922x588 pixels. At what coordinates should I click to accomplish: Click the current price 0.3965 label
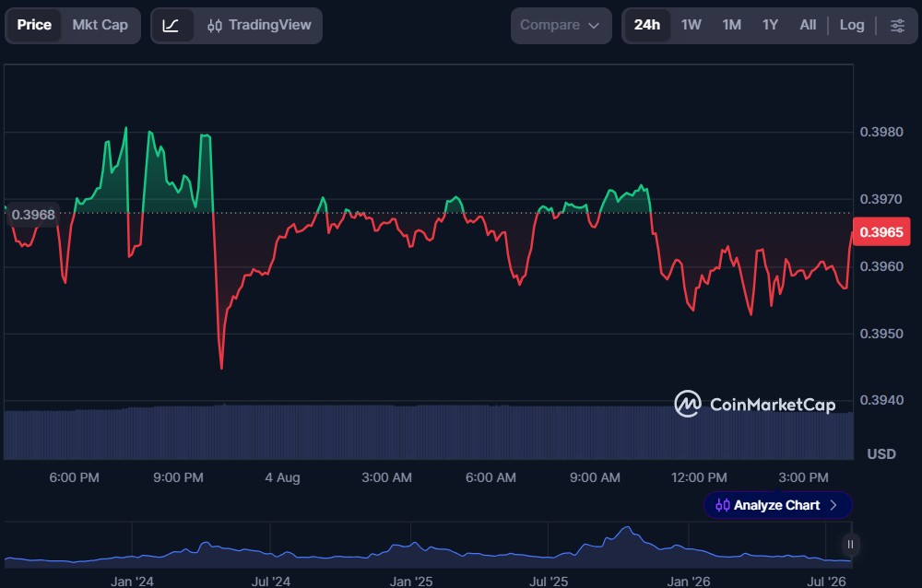881,232
